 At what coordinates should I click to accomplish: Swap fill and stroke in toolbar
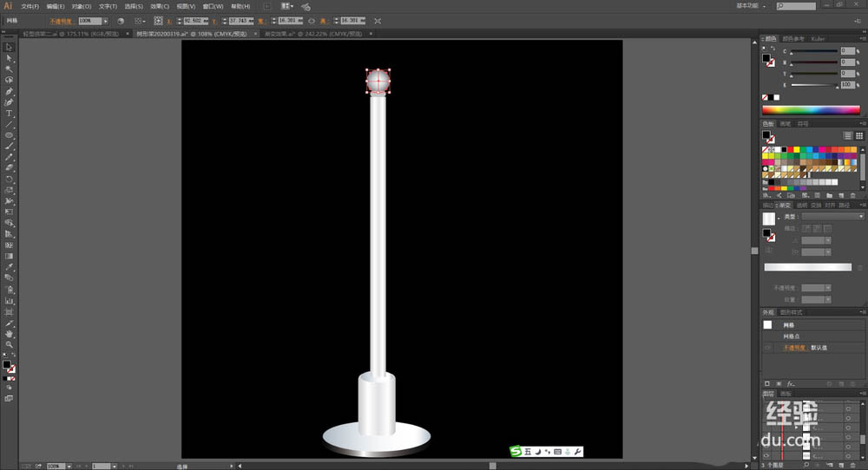coord(13,355)
